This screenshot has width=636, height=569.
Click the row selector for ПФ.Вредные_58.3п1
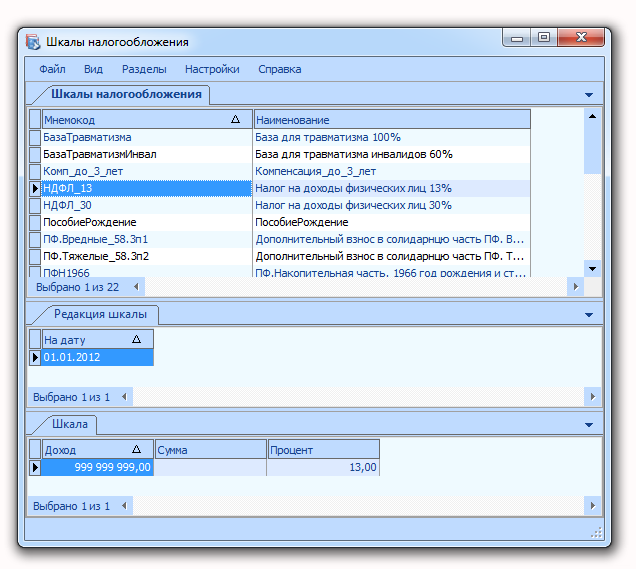click(x=35, y=240)
